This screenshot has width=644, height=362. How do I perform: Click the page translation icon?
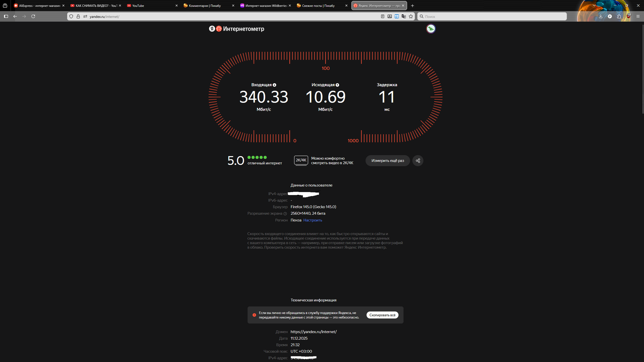tap(404, 16)
